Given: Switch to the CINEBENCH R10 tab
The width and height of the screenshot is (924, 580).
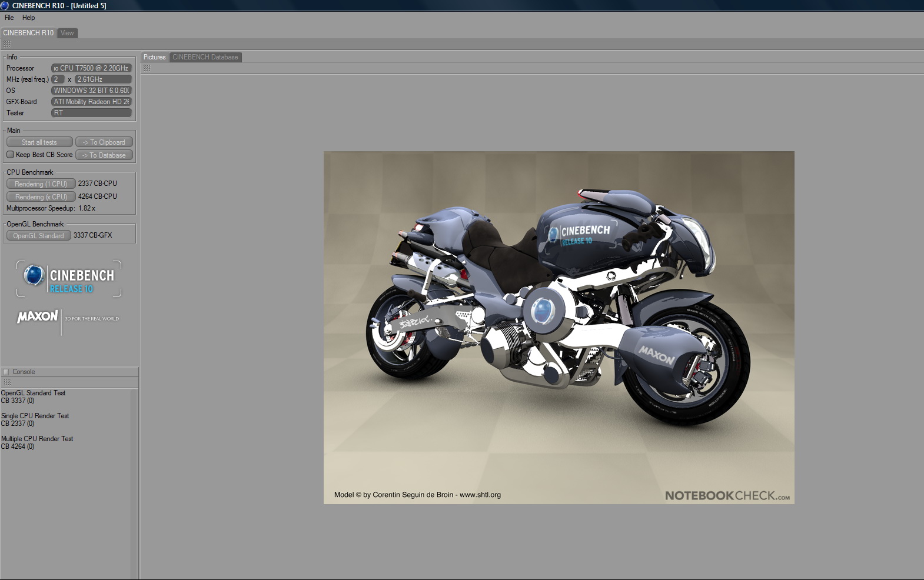Looking at the screenshot, I should click(x=28, y=33).
